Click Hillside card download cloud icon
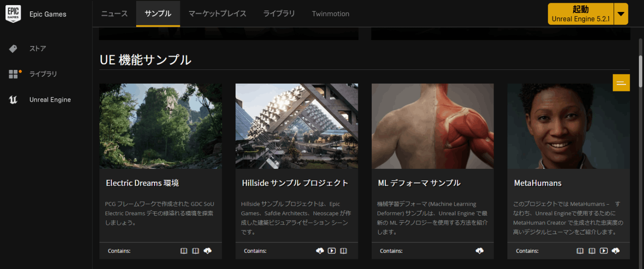The image size is (644, 269). tap(320, 251)
